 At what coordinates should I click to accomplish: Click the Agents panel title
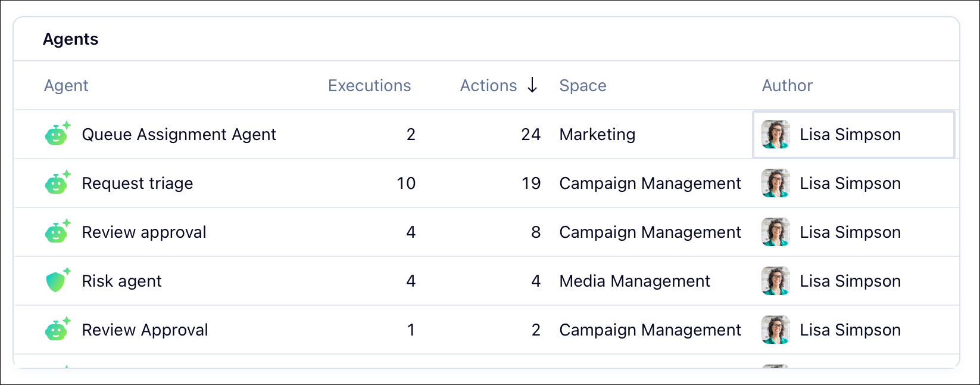[x=70, y=39]
